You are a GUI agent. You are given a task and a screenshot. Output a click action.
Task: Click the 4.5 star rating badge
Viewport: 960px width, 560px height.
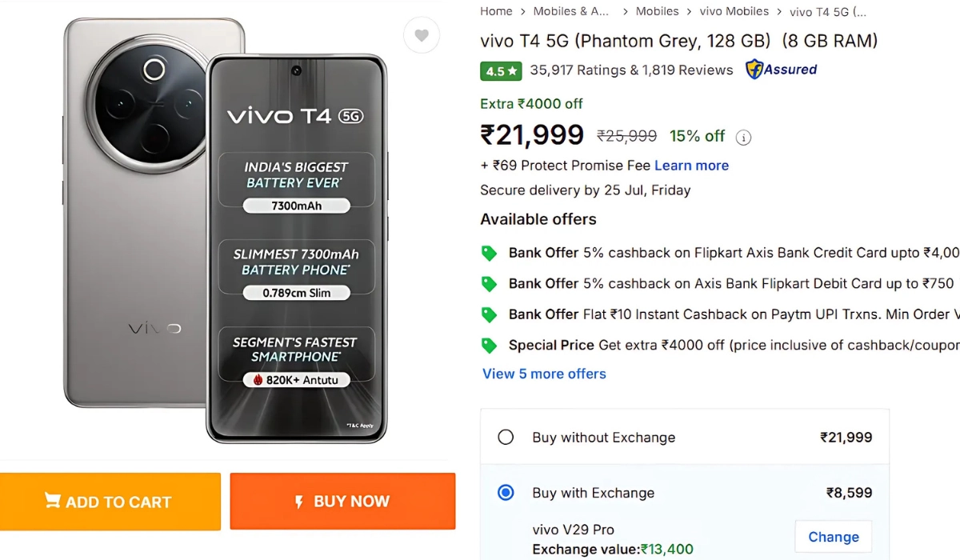[501, 70]
